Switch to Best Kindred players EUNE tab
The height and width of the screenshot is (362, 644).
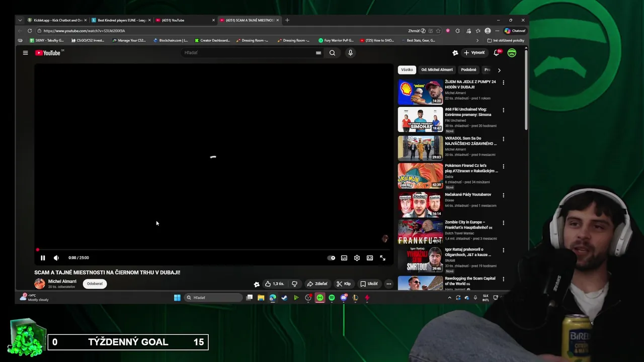click(x=121, y=20)
